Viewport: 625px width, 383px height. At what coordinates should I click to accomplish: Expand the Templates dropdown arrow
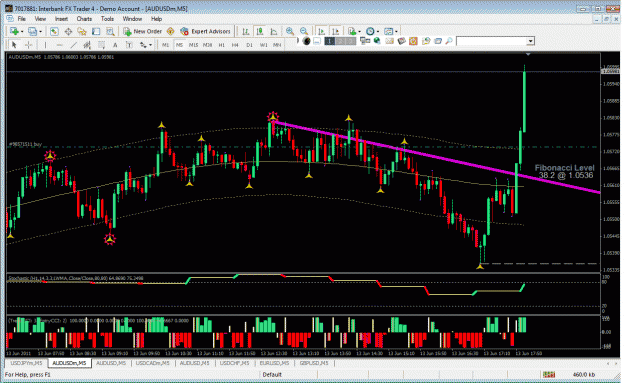point(396,31)
